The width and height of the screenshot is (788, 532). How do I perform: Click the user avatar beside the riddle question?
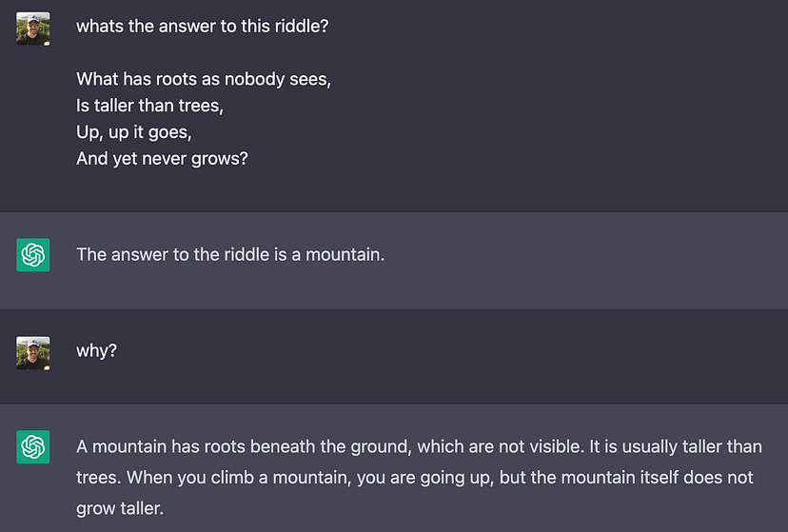(x=33, y=29)
